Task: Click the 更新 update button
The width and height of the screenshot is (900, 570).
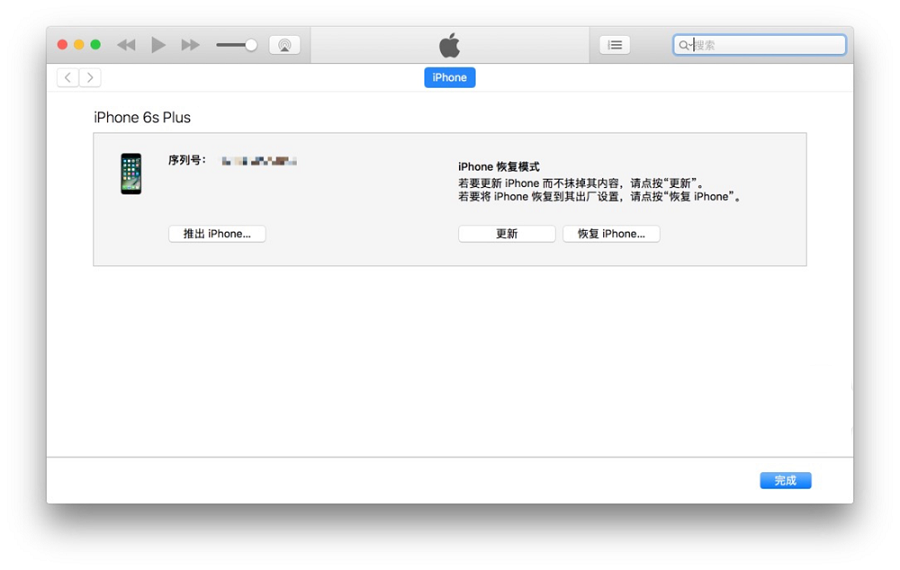Action: coord(507,234)
